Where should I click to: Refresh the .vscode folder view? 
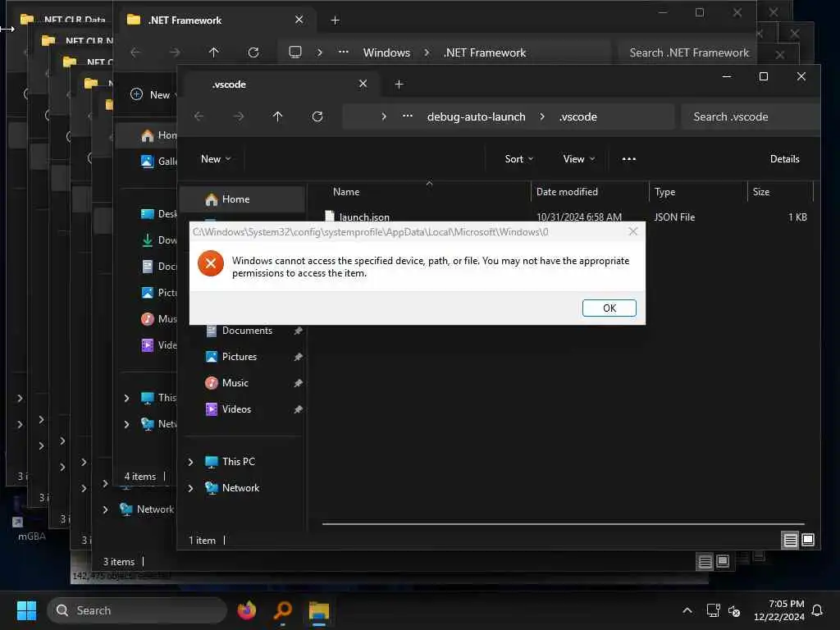(317, 116)
